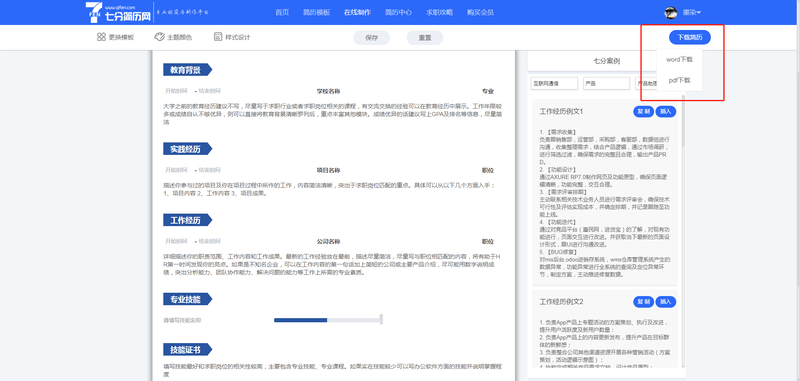Viewport: 800px width, 381px height.
Task: Adjust the skill proficiency slider bar
Action: click(x=328, y=320)
